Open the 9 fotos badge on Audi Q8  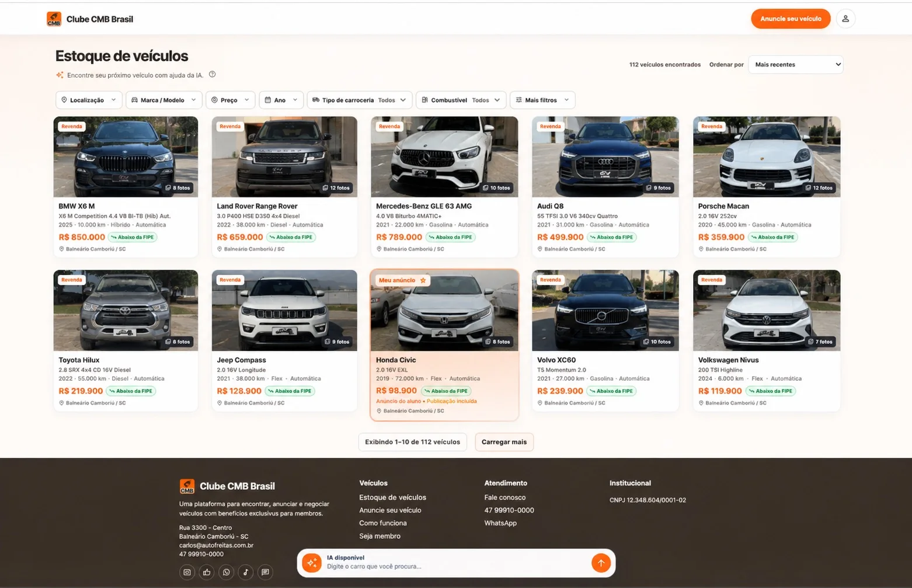coord(659,188)
